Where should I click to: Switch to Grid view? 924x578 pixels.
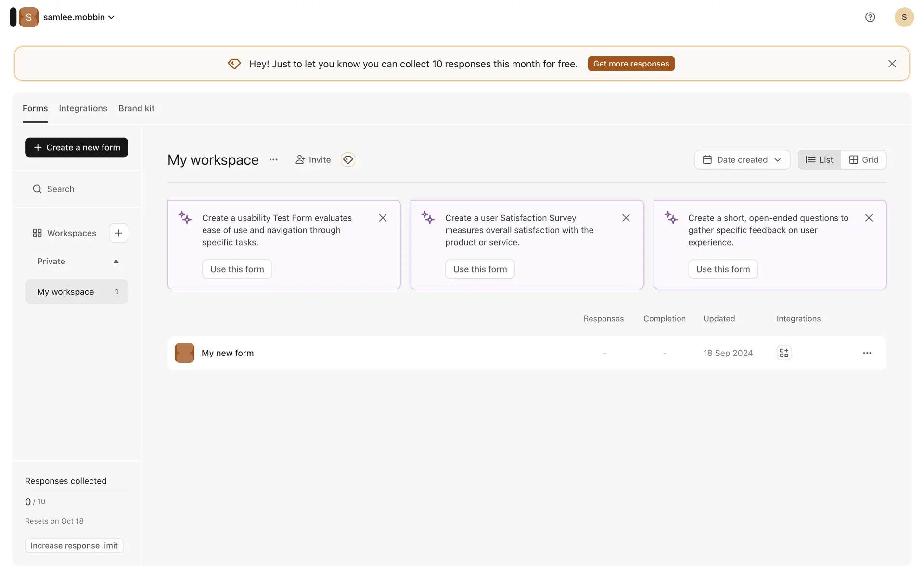(x=864, y=159)
